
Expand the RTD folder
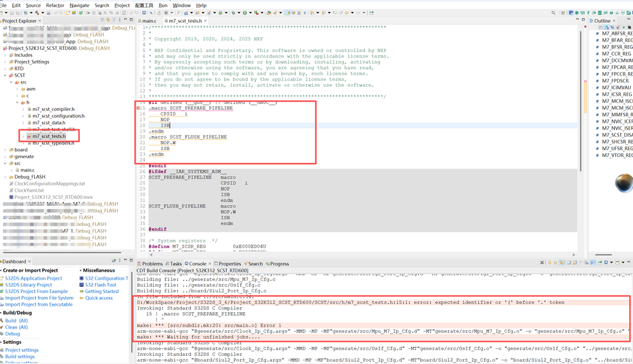click(x=5, y=68)
